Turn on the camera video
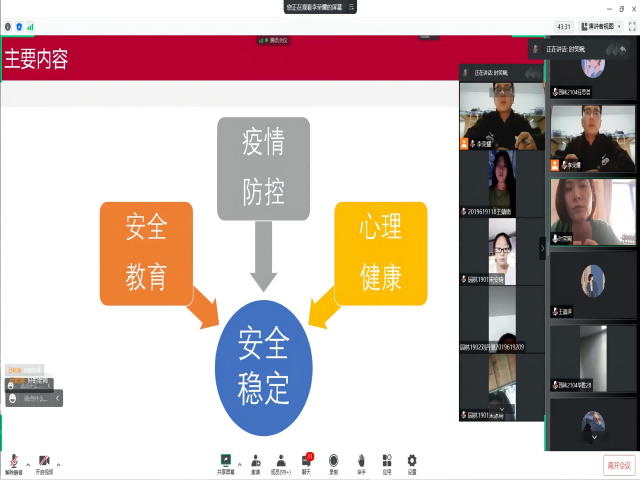Viewport: 640px width, 480px height. point(44,462)
